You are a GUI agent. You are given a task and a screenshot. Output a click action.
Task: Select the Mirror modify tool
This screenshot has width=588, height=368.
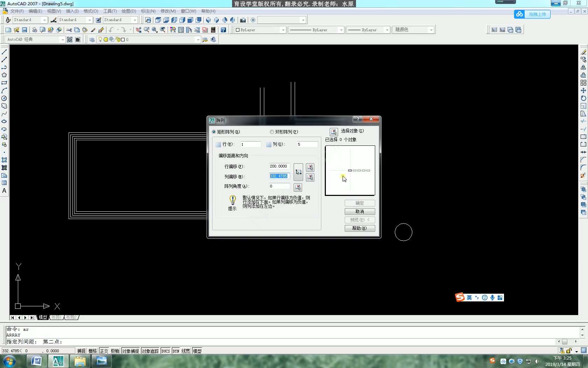click(583, 67)
